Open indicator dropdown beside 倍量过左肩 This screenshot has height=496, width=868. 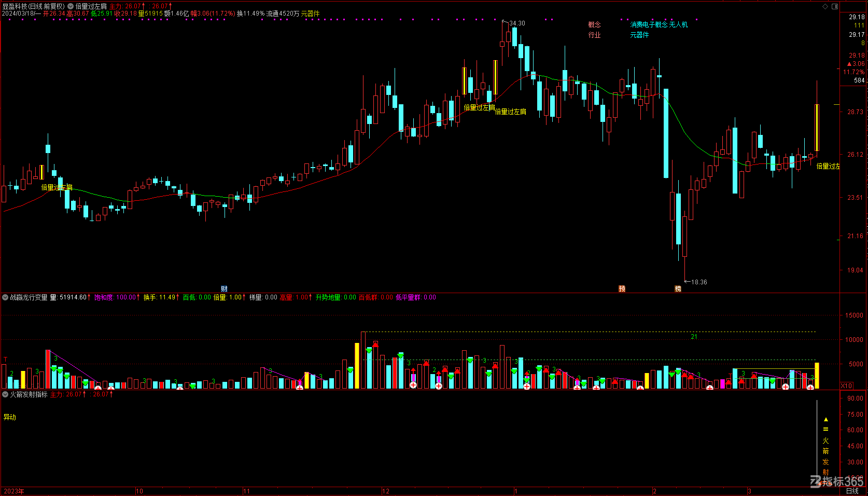click(71, 6)
